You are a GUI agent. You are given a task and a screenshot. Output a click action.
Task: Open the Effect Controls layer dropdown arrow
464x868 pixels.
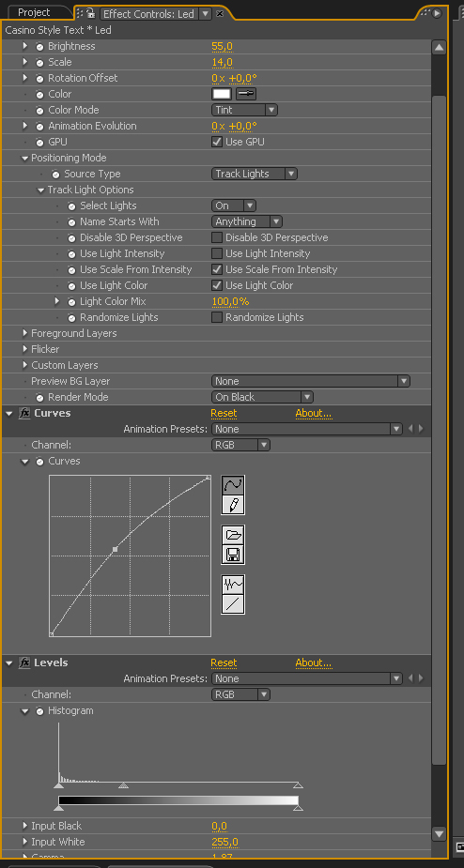coord(205,13)
